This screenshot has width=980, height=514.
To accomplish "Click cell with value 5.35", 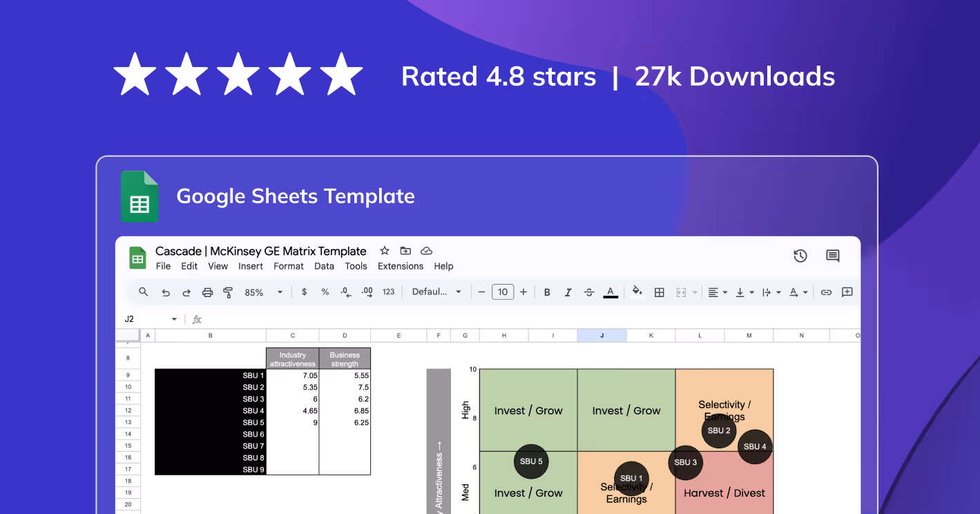I will point(293,387).
